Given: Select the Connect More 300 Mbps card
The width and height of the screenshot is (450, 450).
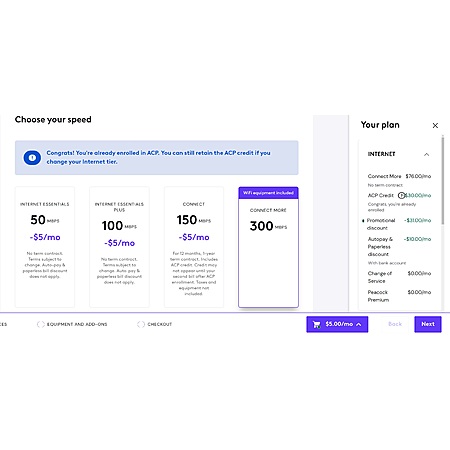Looking at the screenshot, I should (268, 247).
